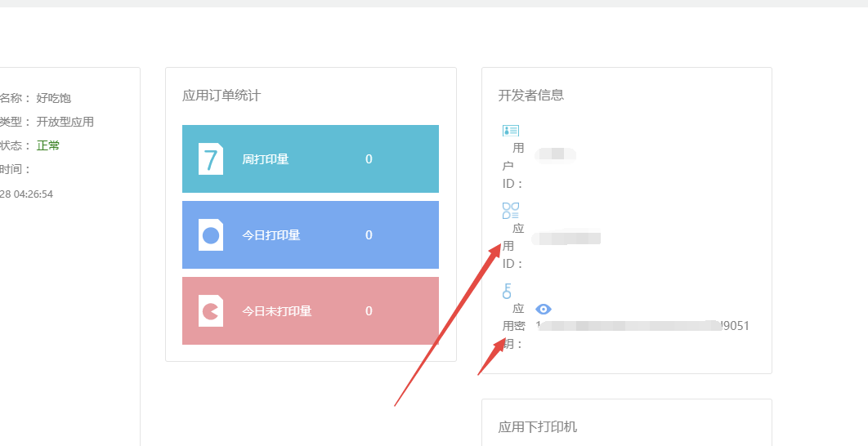
Task: Select the 周打印量 label
Action: [x=266, y=159]
